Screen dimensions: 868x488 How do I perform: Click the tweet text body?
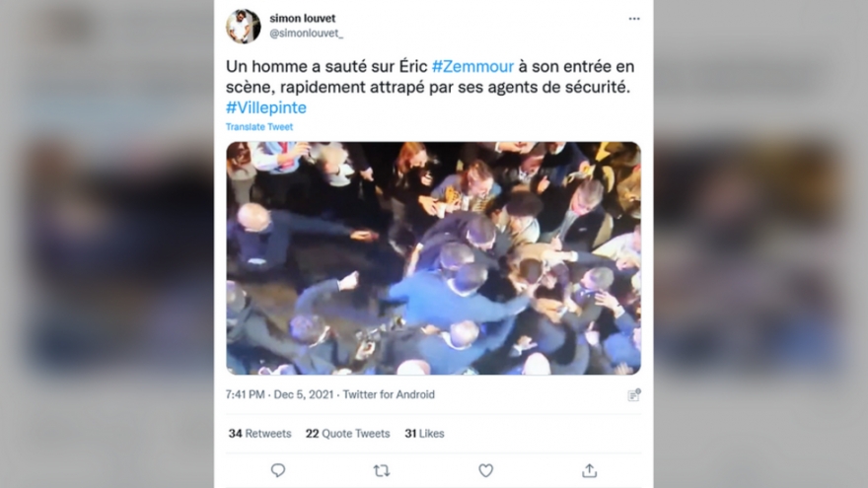point(430,87)
